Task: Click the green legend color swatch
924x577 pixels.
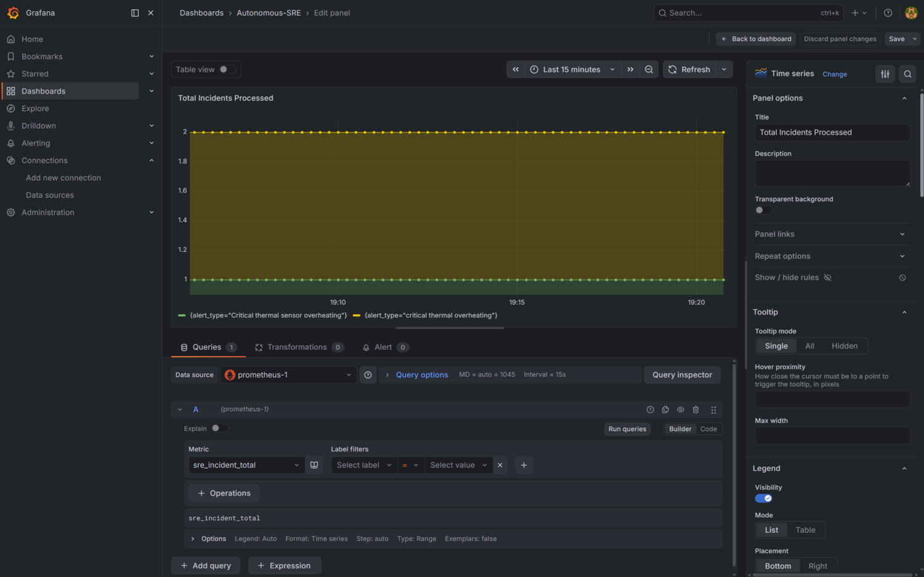Action: coord(182,315)
